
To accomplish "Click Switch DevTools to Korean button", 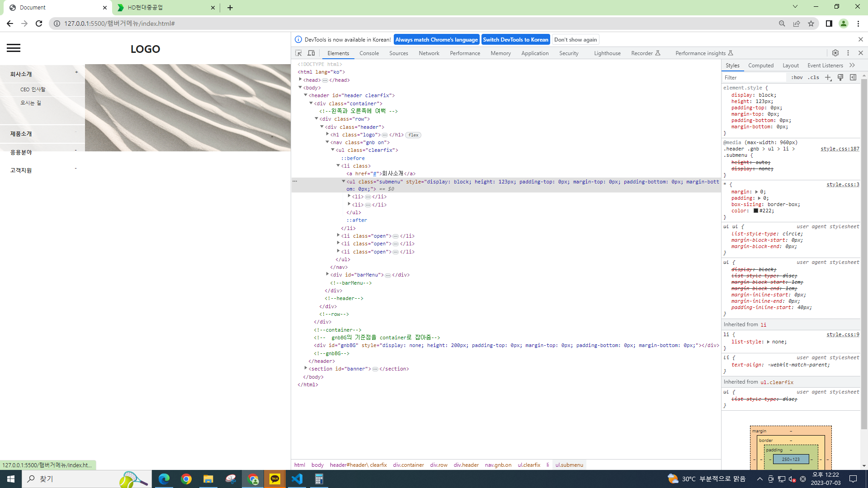I will (515, 40).
